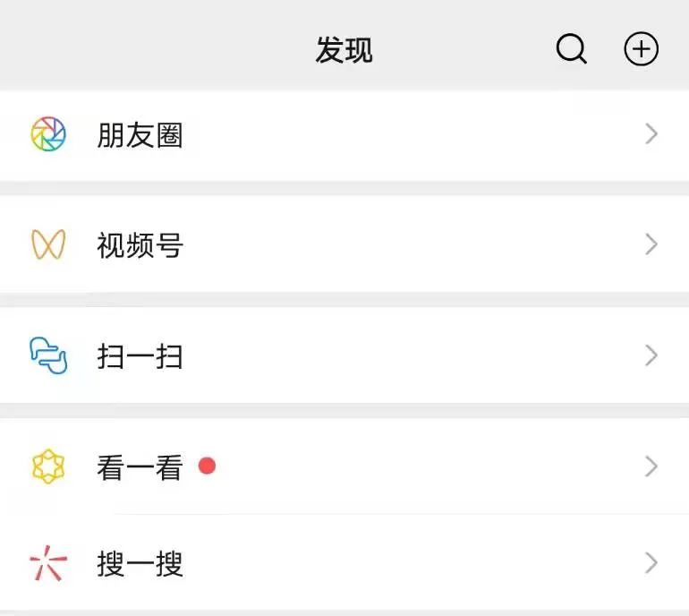
Task: Click the red notification dot
Action: pos(207,466)
